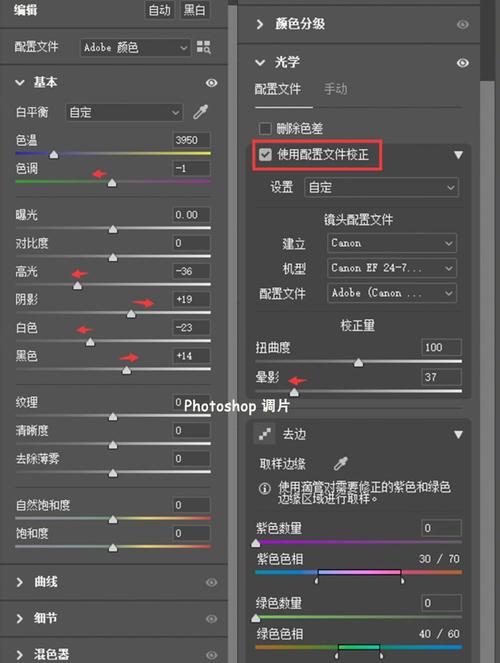
Task: Click the 自动 button
Action: [160, 10]
